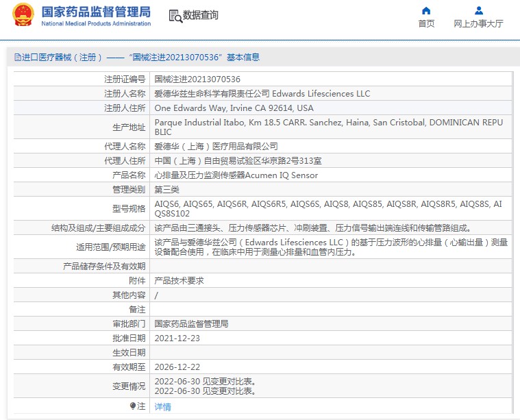Click the 注册证编号 label
This screenshot has height=420, width=520.
pyautogui.click(x=125, y=79)
